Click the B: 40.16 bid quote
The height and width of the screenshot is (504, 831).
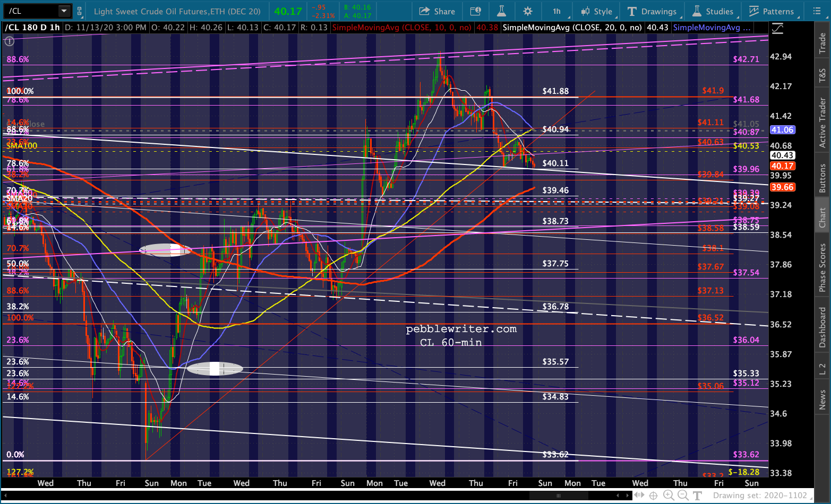[x=357, y=7]
